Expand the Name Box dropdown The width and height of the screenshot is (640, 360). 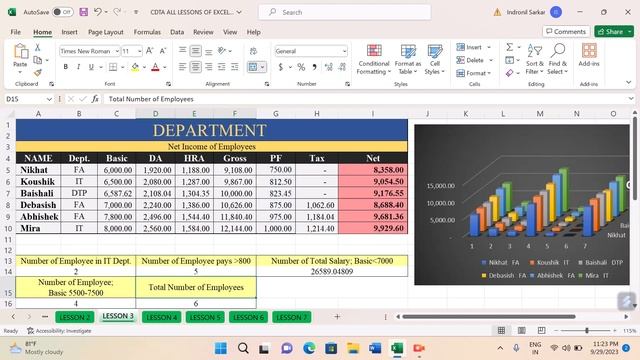click(x=49, y=99)
